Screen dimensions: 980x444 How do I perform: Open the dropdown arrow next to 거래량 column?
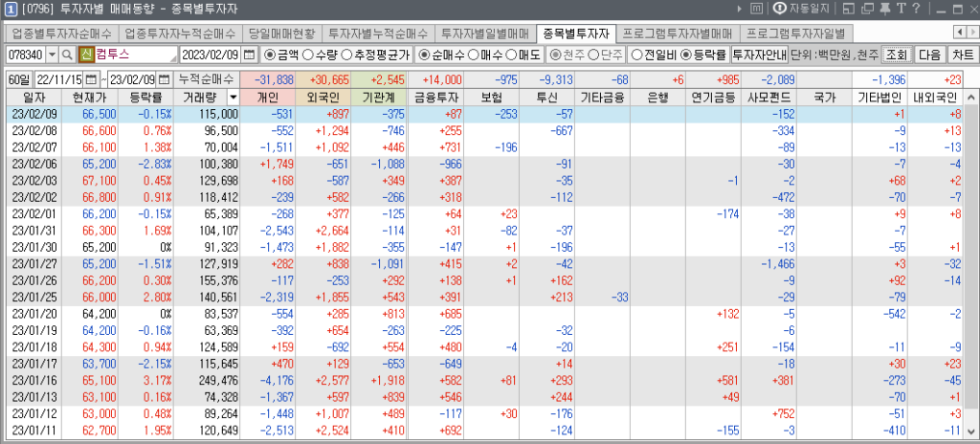tap(233, 97)
